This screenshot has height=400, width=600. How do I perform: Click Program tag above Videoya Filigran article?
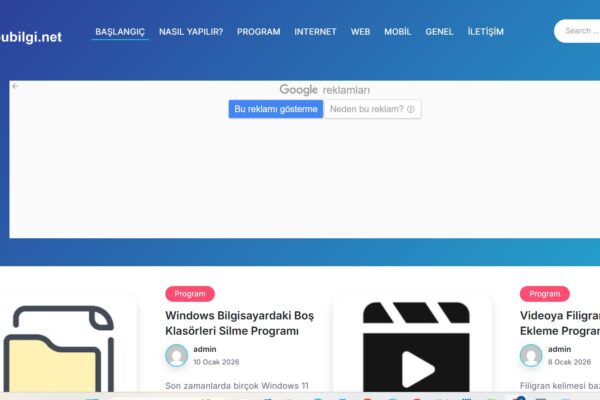coord(544,294)
